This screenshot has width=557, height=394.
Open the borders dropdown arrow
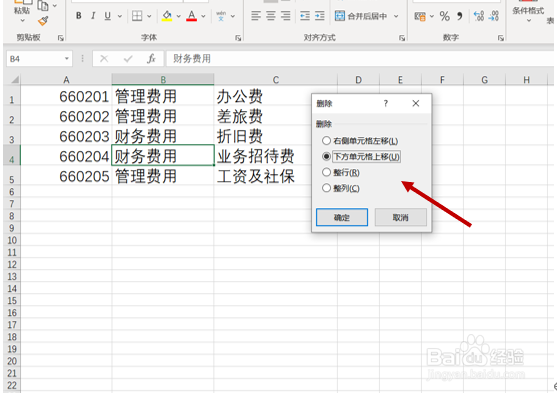tap(149, 16)
